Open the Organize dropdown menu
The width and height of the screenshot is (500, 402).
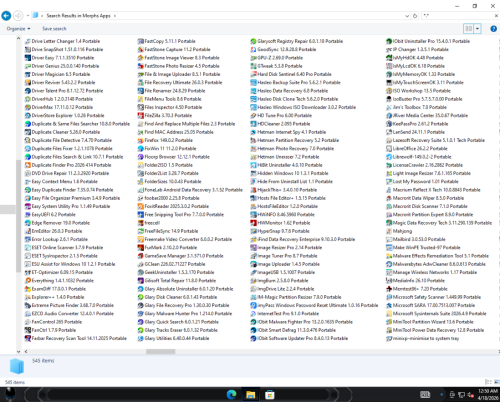tap(18, 29)
